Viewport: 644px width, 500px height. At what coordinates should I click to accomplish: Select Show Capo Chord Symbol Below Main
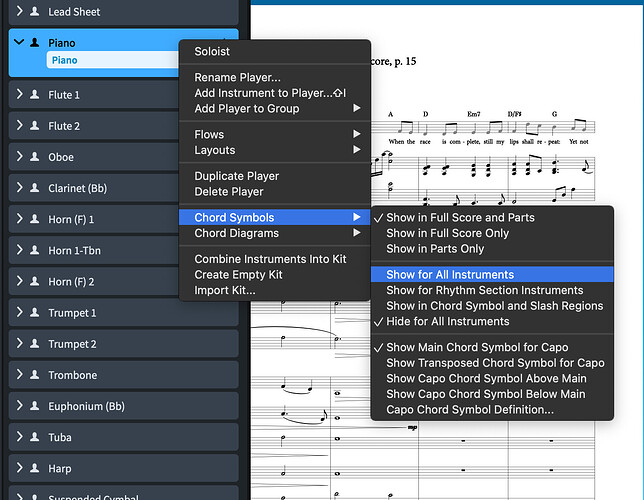(x=492, y=394)
